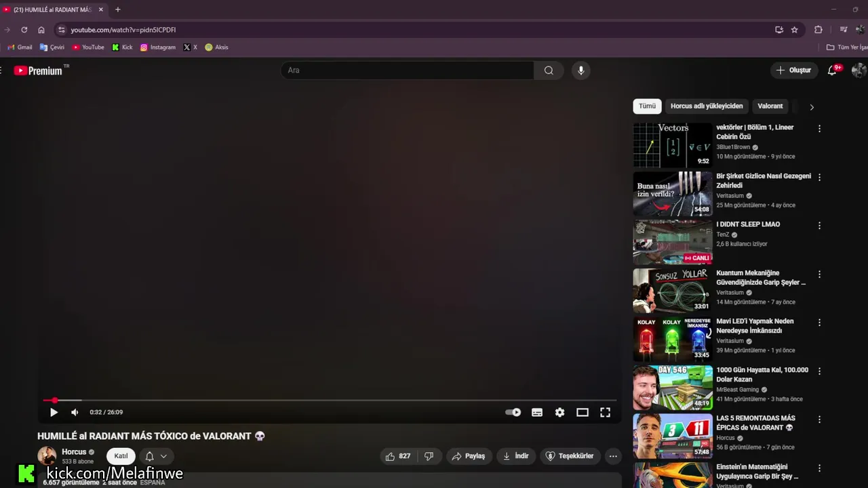Open the Çeviri bookmark
Screen dimensions: 868x488
[52, 47]
